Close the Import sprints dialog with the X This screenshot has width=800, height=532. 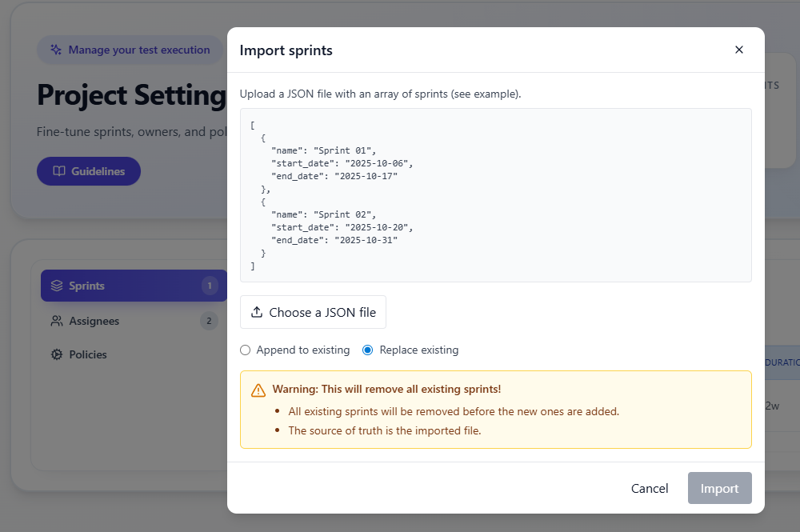point(739,49)
